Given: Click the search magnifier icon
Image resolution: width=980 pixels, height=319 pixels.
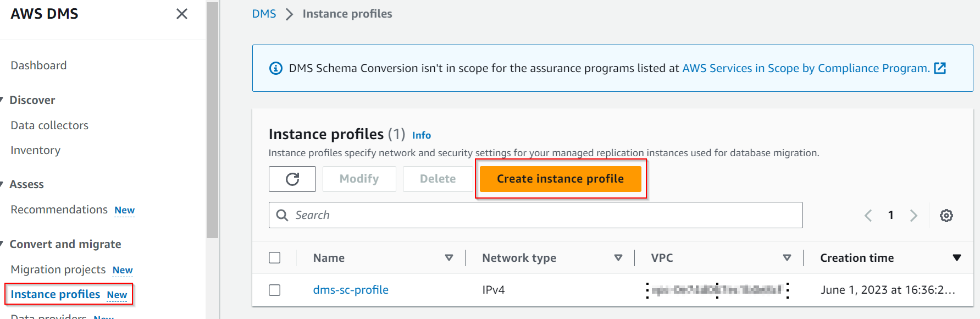Looking at the screenshot, I should [282, 215].
